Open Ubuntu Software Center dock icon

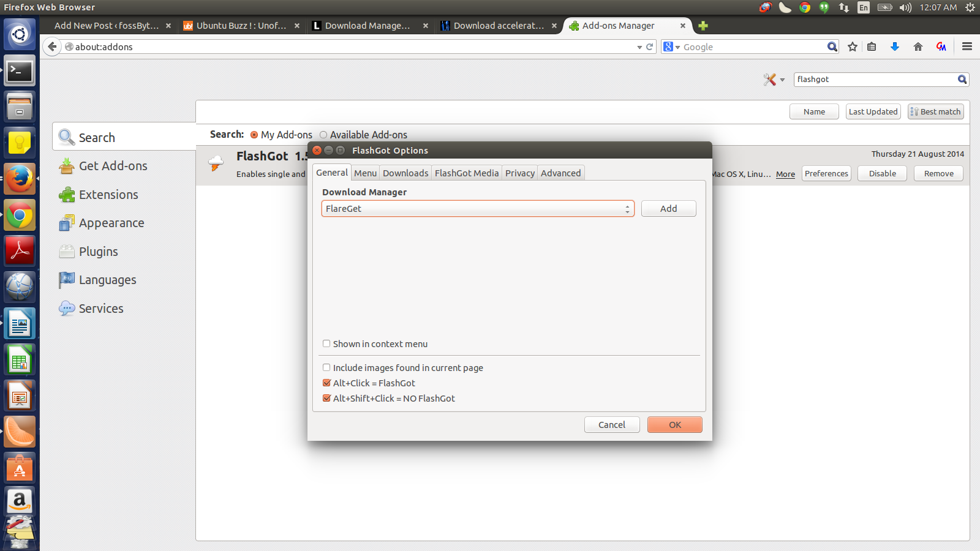[20, 468]
